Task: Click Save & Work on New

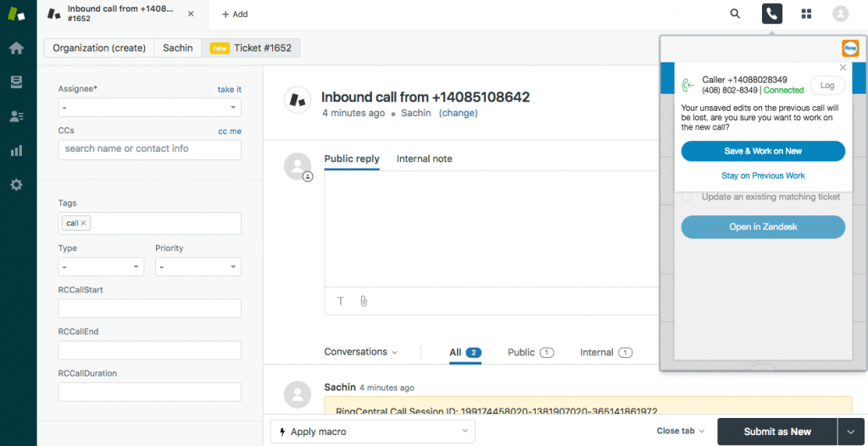Action: click(762, 151)
